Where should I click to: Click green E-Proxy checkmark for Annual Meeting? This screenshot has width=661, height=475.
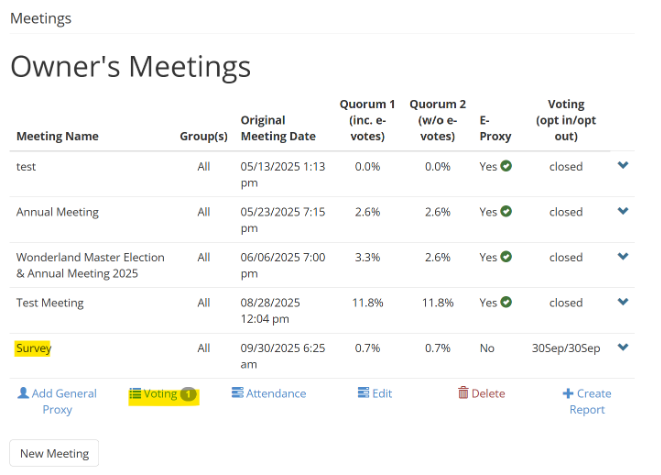[507, 211]
